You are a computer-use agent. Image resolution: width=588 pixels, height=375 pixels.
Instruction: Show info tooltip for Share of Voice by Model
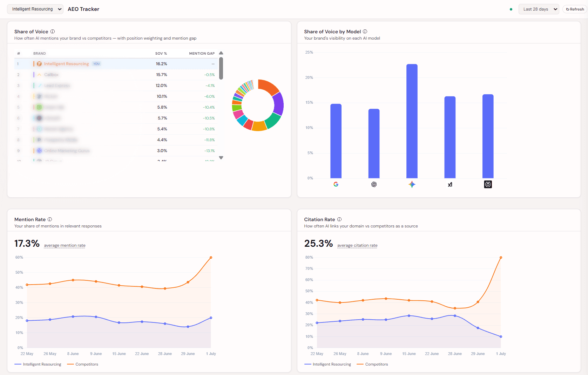[x=365, y=32]
